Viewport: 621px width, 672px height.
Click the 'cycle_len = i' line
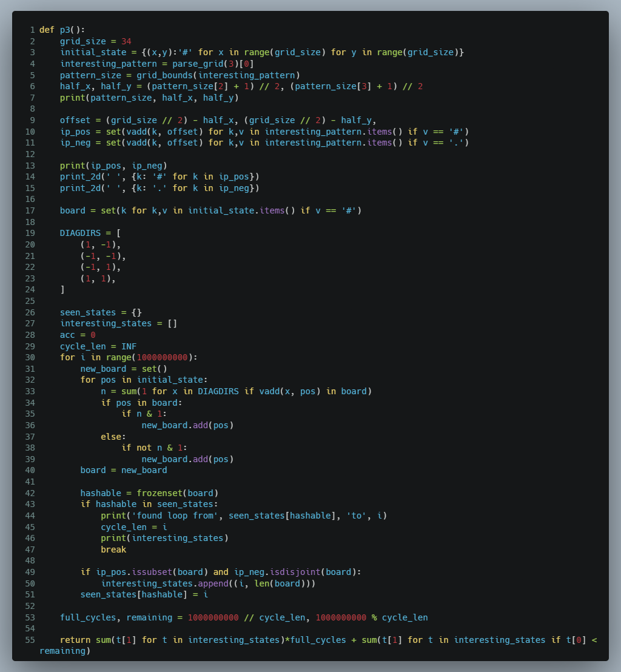point(134,527)
